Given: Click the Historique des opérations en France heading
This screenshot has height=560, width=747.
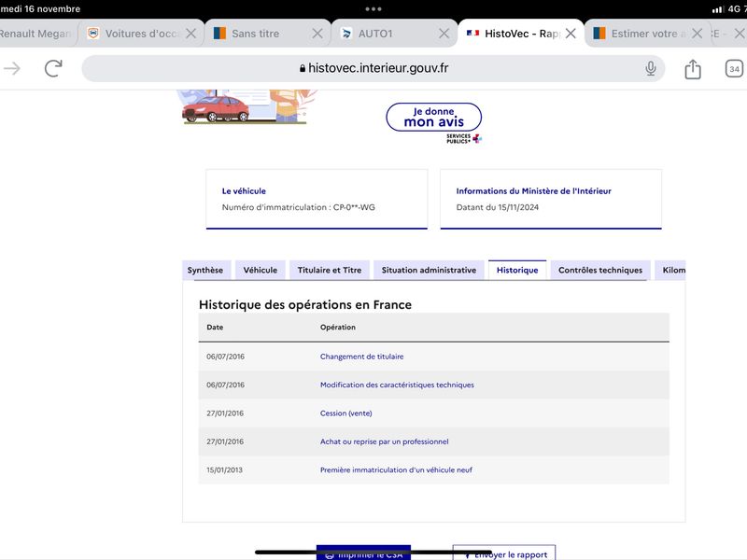Looking at the screenshot, I should [305, 304].
